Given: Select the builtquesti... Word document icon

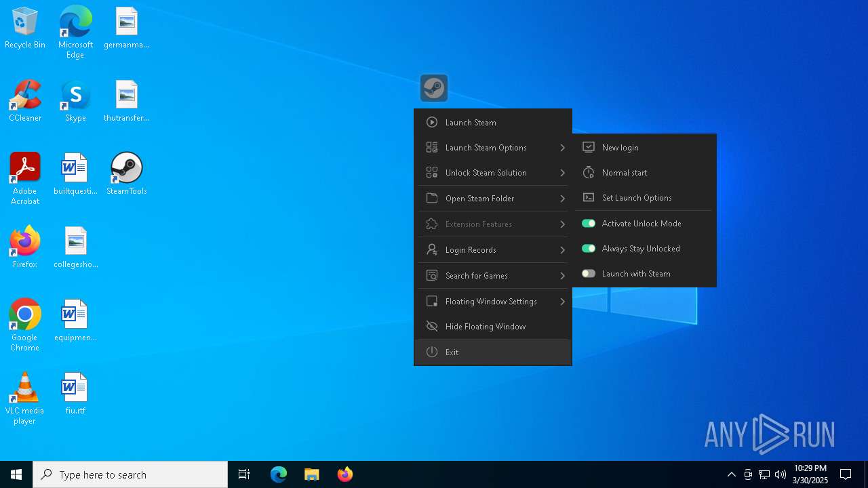Looking at the screenshot, I should [x=75, y=174].
